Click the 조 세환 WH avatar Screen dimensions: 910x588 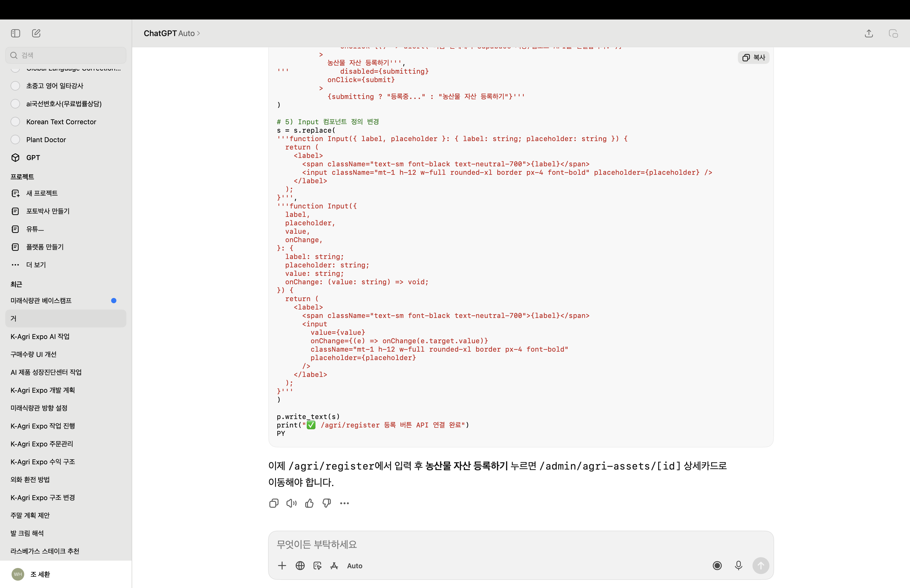click(x=18, y=574)
